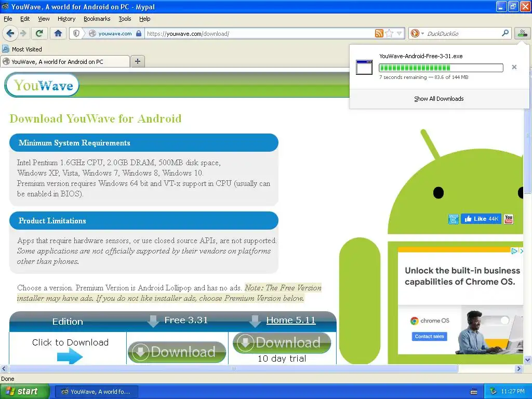Download the Home 5.11 trial edition

coord(282,343)
